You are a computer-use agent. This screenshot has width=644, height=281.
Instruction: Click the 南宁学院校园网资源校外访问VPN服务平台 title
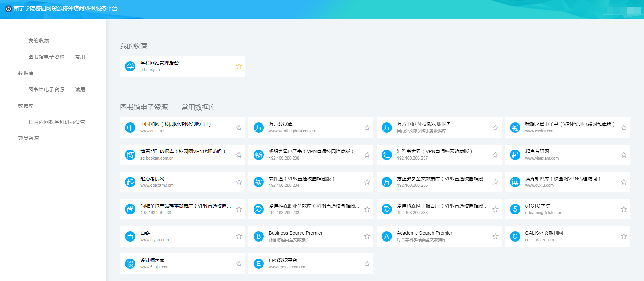click(65, 9)
